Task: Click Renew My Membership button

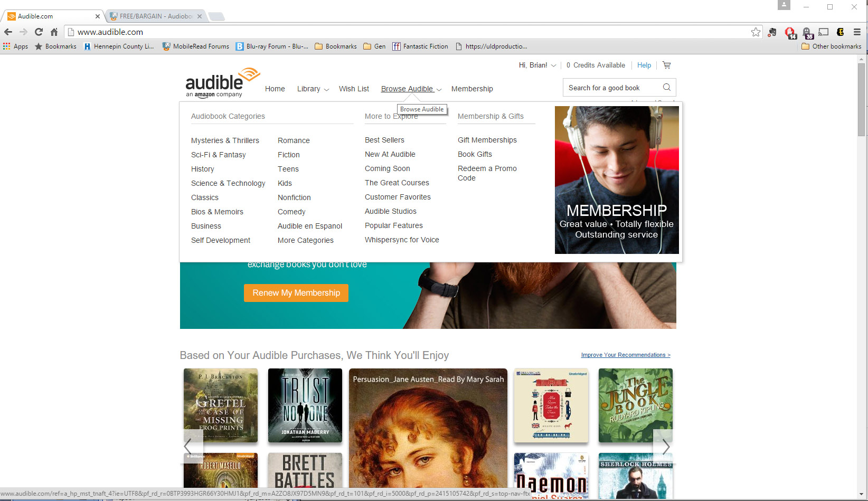Action: point(296,293)
